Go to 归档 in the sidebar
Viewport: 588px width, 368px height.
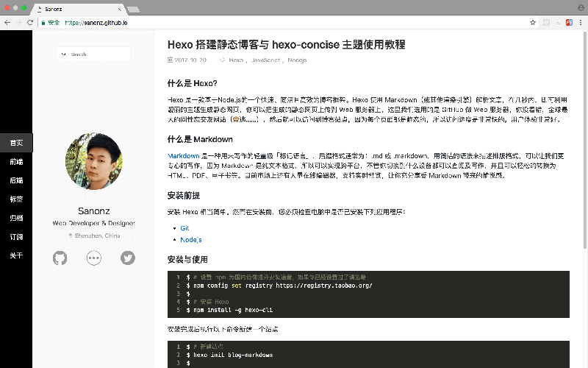click(16, 219)
